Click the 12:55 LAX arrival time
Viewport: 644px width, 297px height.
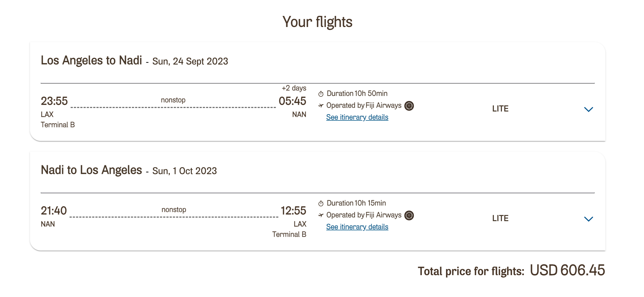point(293,211)
